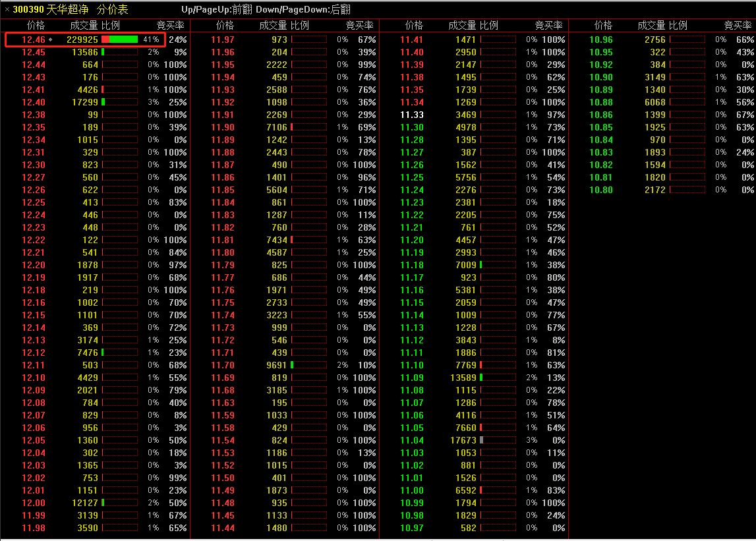Screen dimensions: 756x541
Task: Click the gray volume bar at price 11.04
Action: point(482,440)
